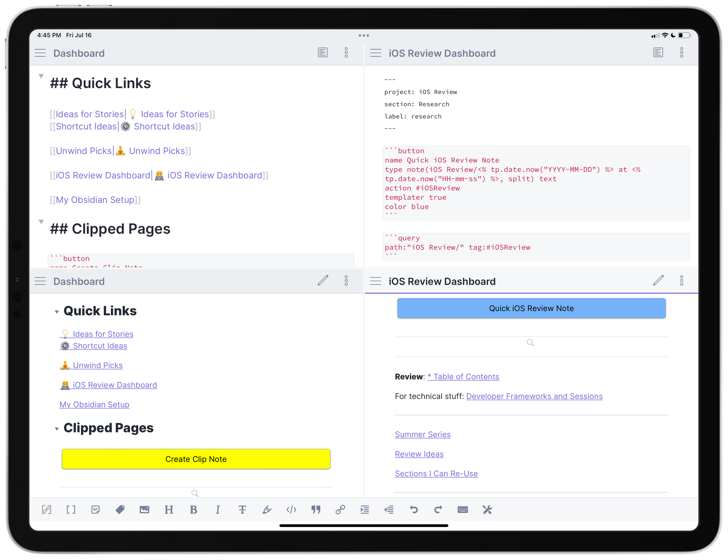
Task: Open Table of Contents link
Action: pyautogui.click(x=463, y=377)
